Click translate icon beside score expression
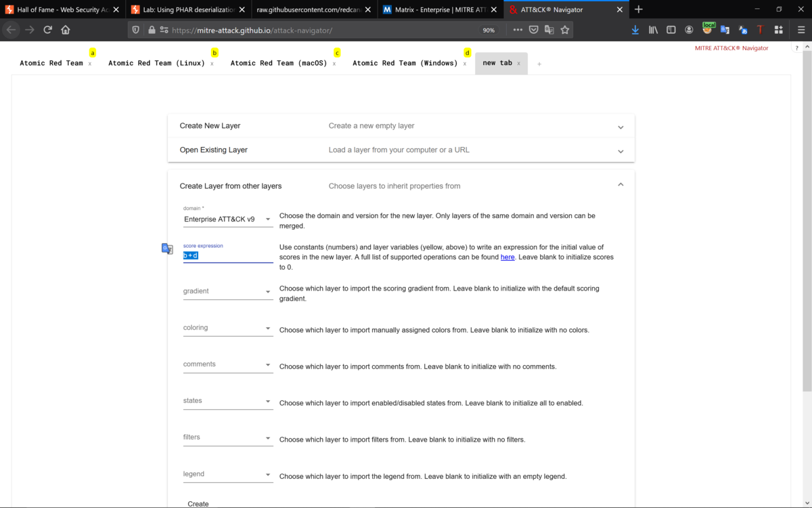Viewport: 812px width, 508px height. (x=167, y=249)
